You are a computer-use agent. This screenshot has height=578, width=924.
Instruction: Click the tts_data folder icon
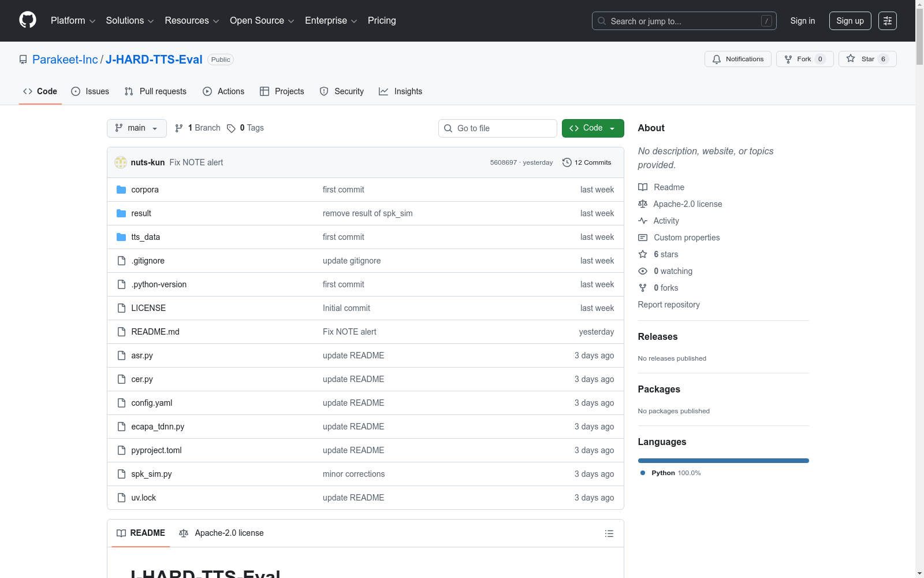121,237
